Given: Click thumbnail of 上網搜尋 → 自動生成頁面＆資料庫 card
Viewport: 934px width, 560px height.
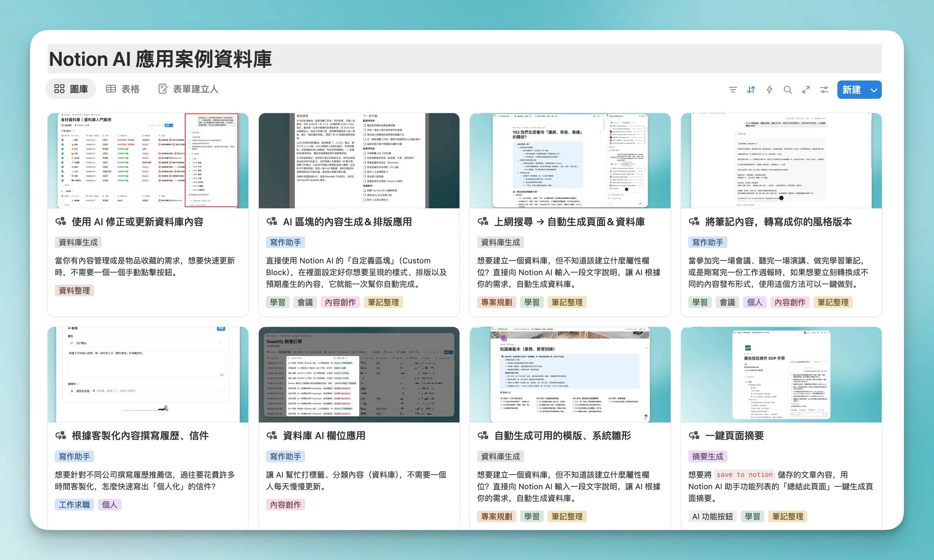Looking at the screenshot, I should 570,161.
